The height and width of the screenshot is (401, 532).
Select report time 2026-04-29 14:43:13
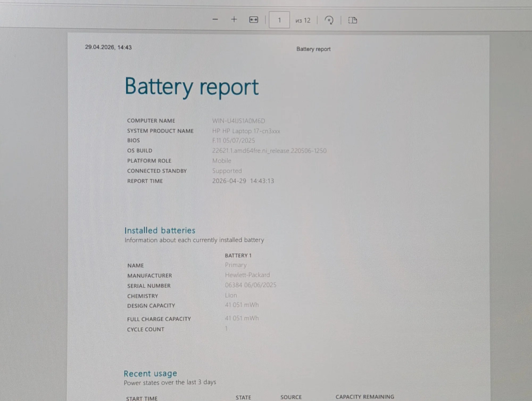(x=243, y=181)
